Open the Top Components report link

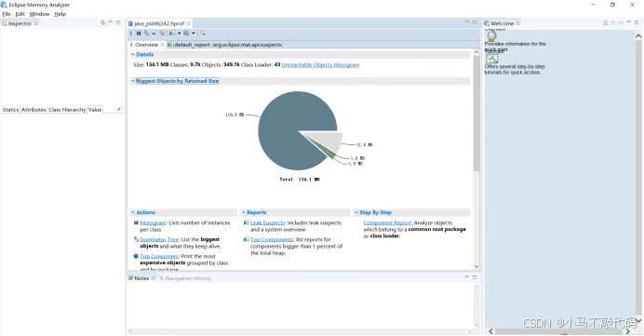pyautogui.click(x=272, y=239)
